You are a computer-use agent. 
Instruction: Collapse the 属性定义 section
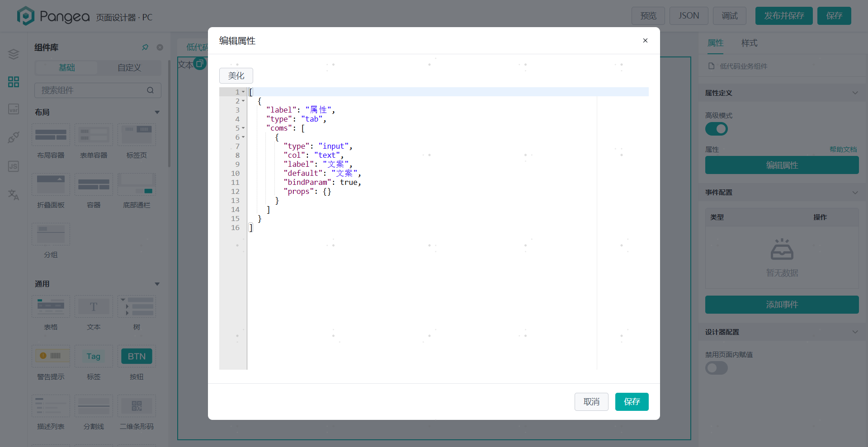pyautogui.click(x=855, y=93)
